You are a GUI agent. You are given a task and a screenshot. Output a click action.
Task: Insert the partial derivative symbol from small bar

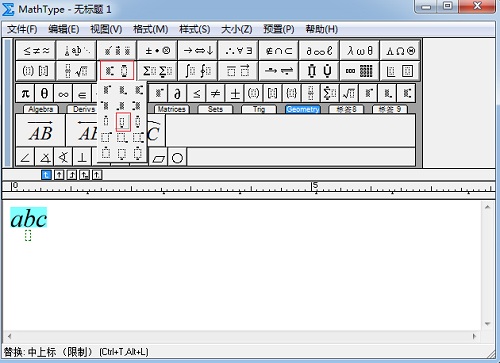(x=178, y=94)
